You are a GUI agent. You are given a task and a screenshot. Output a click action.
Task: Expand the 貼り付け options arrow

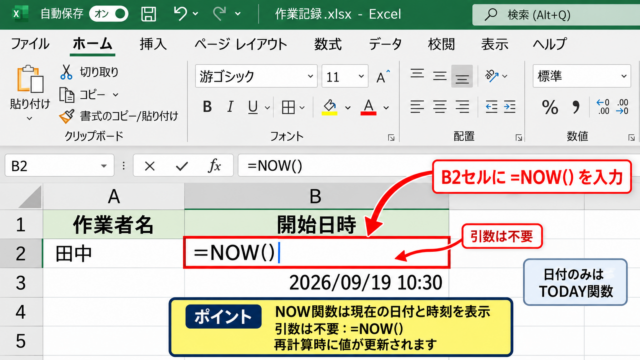(x=29, y=118)
